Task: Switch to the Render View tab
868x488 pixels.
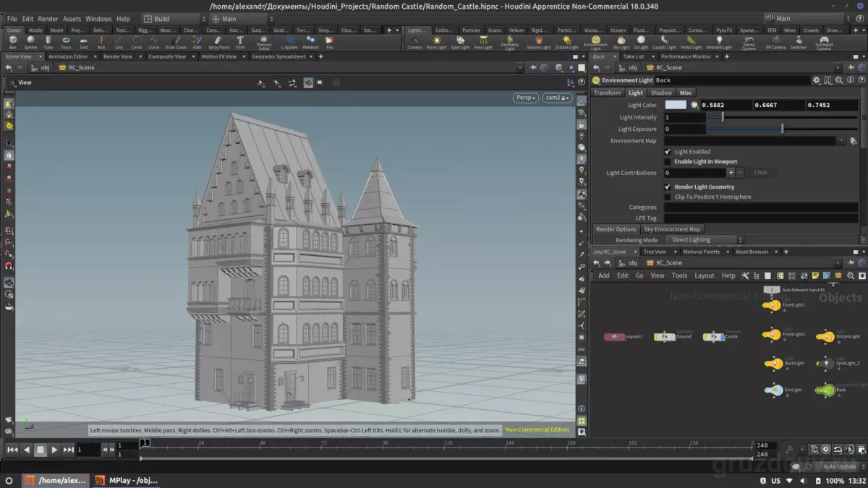Action: [117, 56]
